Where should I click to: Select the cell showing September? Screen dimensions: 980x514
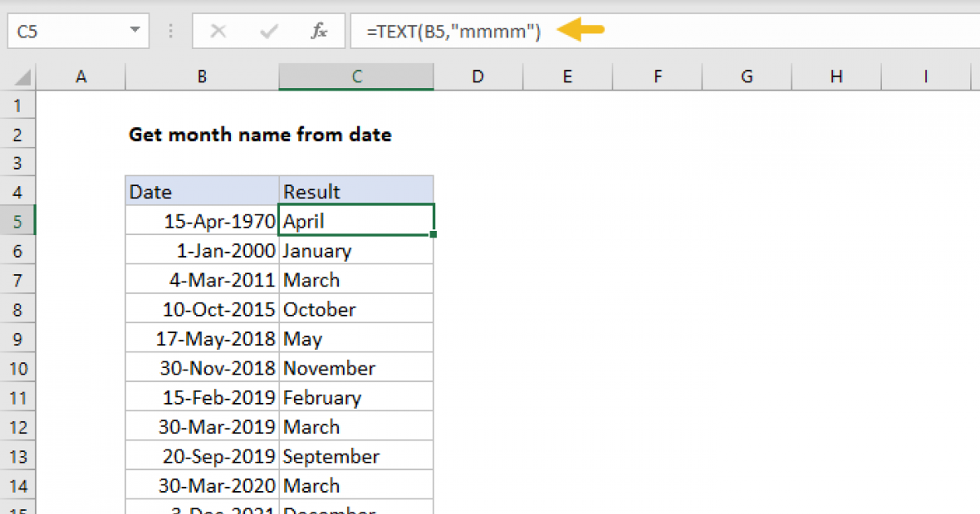356,456
